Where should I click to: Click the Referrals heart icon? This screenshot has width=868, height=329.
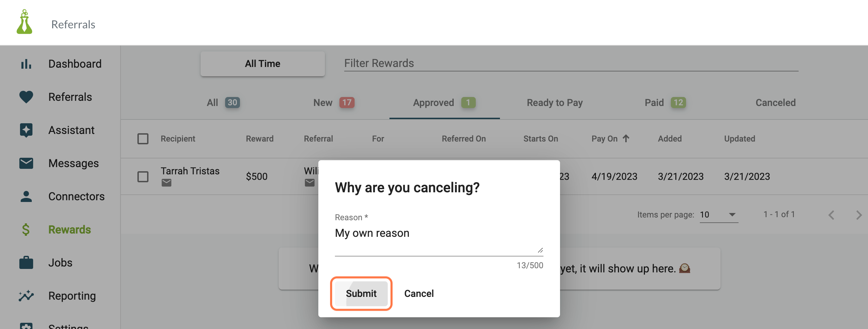[26, 97]
